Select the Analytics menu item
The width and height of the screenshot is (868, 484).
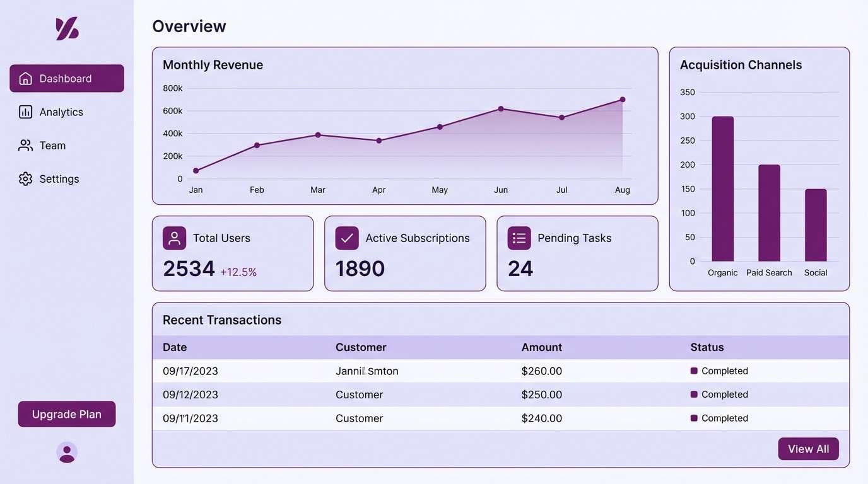(x=61, y=112)
